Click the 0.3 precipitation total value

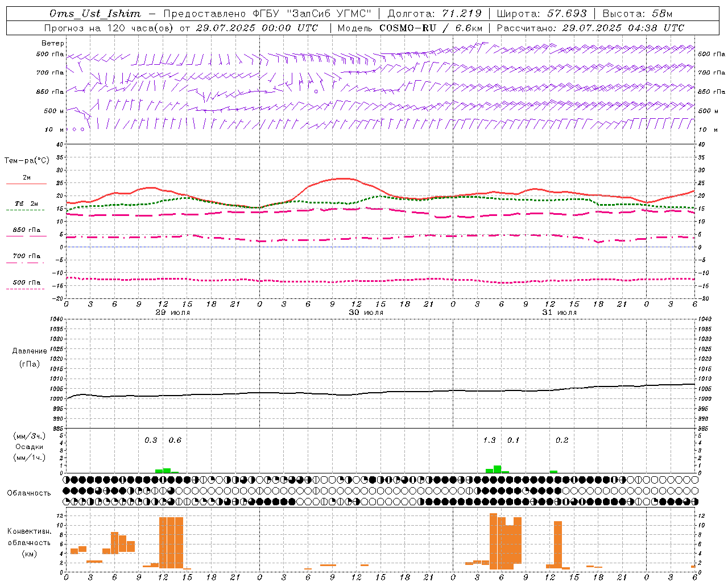coord(151,440)
